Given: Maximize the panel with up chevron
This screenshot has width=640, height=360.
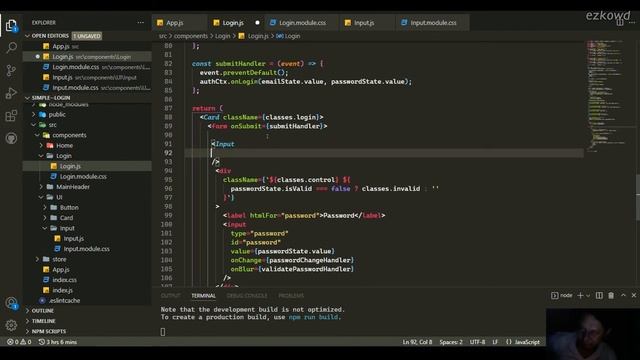Looking at the screenshot, I should (623, 295).
